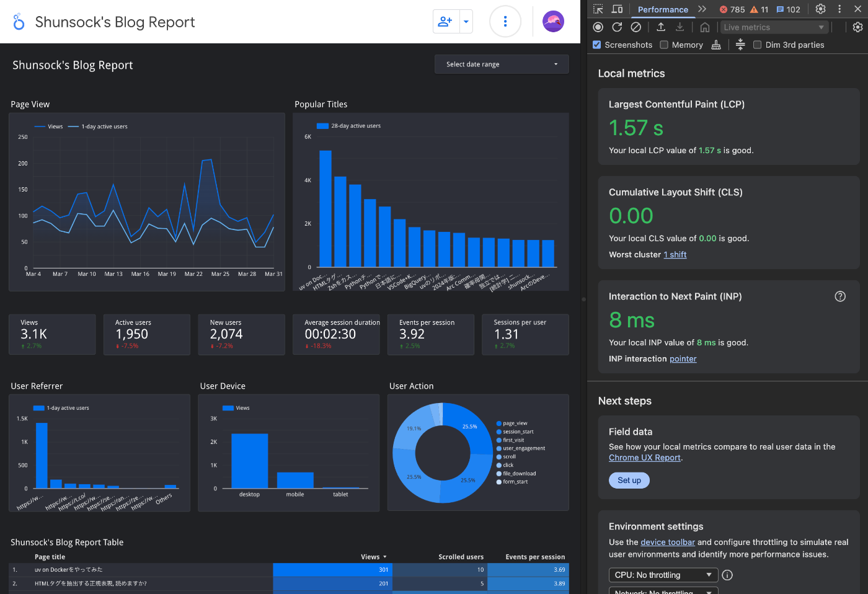Open DevTools settings gear
The width and height of the screenshot is (868, 594).
coord(820,9)
